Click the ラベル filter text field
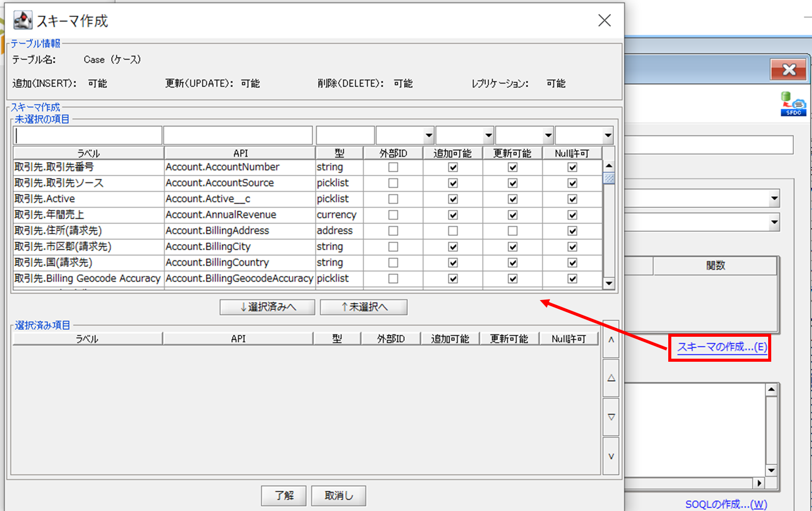This screenshot has width=812, height=511. tap(88, 136)
